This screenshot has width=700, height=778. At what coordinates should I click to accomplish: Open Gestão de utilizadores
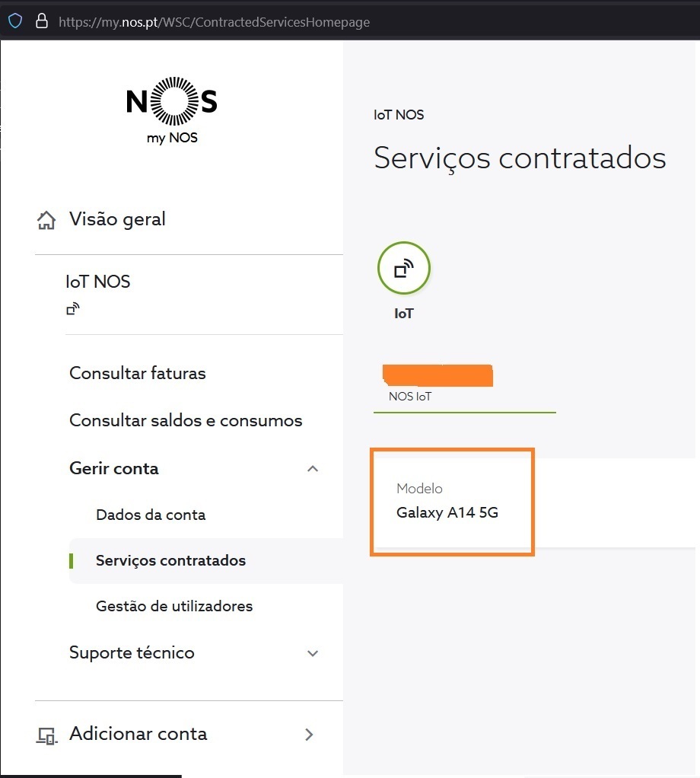pyautogui.click(x=174, y=606)
